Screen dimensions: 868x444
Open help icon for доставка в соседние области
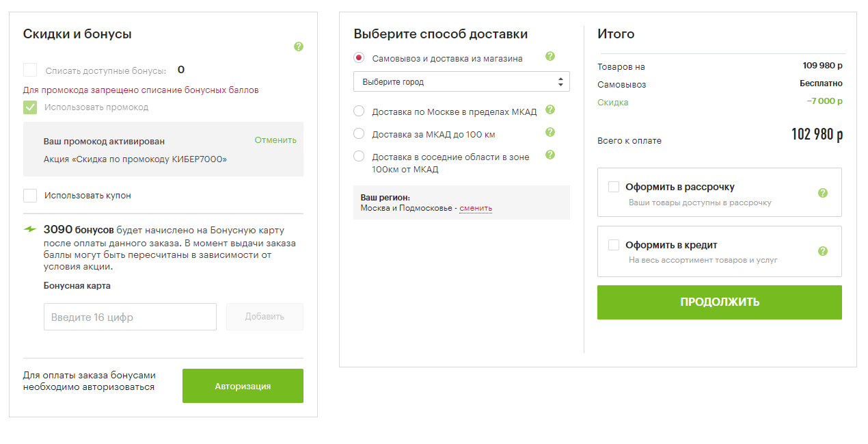coord(550,155)
